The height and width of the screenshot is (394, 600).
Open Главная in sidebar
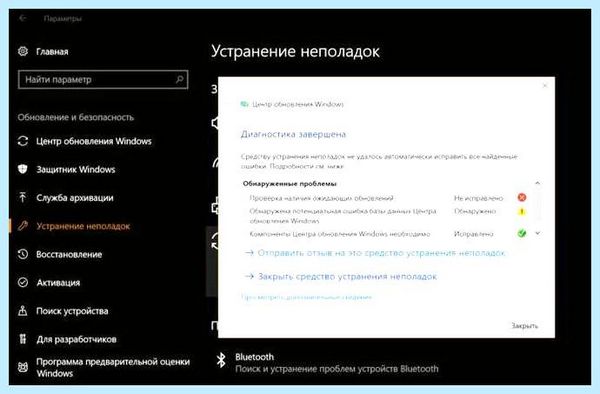point(52,52)
